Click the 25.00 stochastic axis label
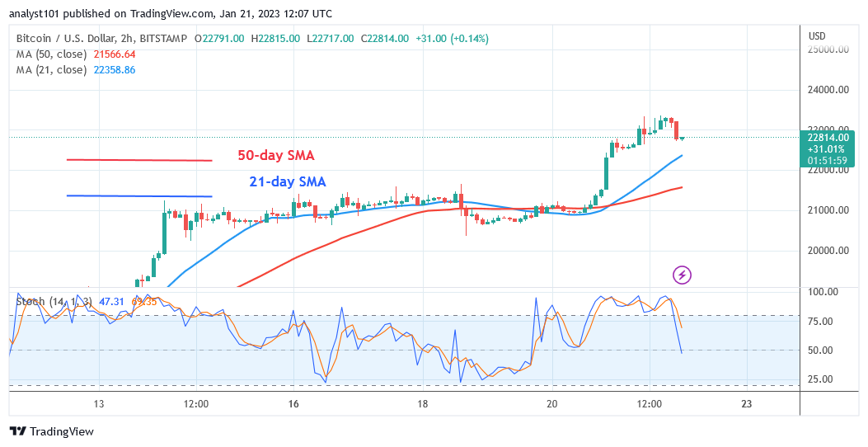 pyautogui.click(x=822, y=379)
